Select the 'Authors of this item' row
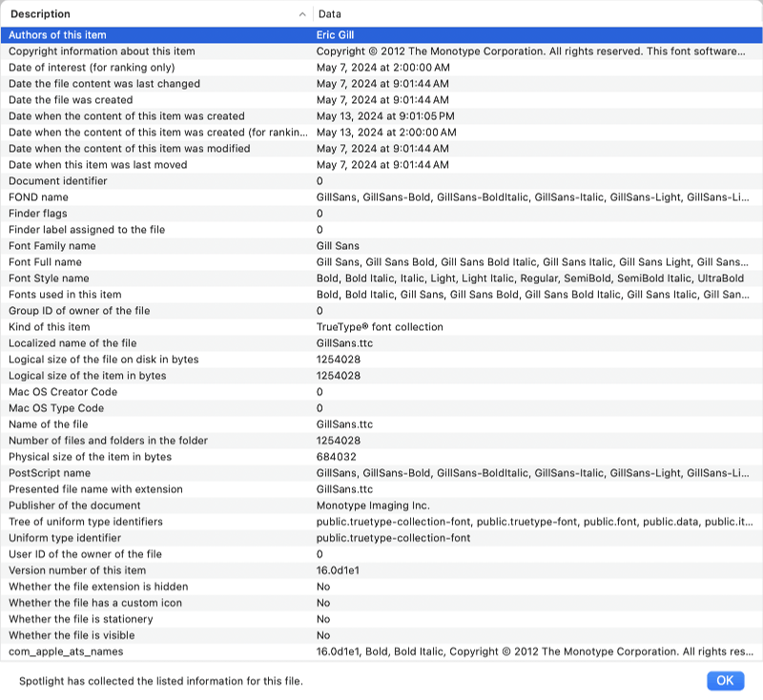Image resolution: width=763 pixels, height=700 pixels. coord(381,35)
